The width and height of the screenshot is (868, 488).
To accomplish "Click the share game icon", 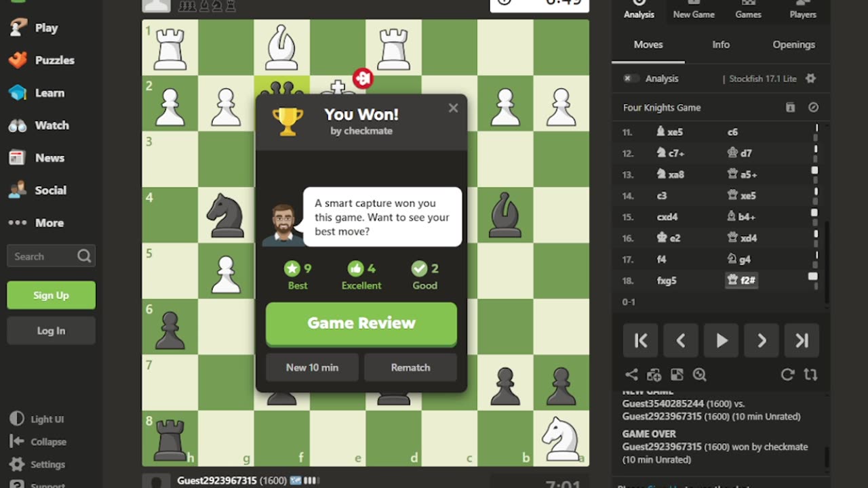I will coord(631,374).
